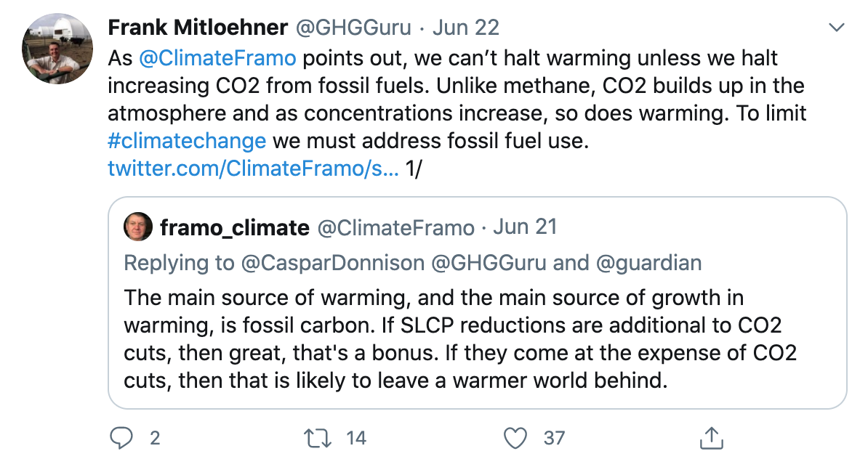
Task: Open the Jun 22 tweet timestamp
Action: 465,28
